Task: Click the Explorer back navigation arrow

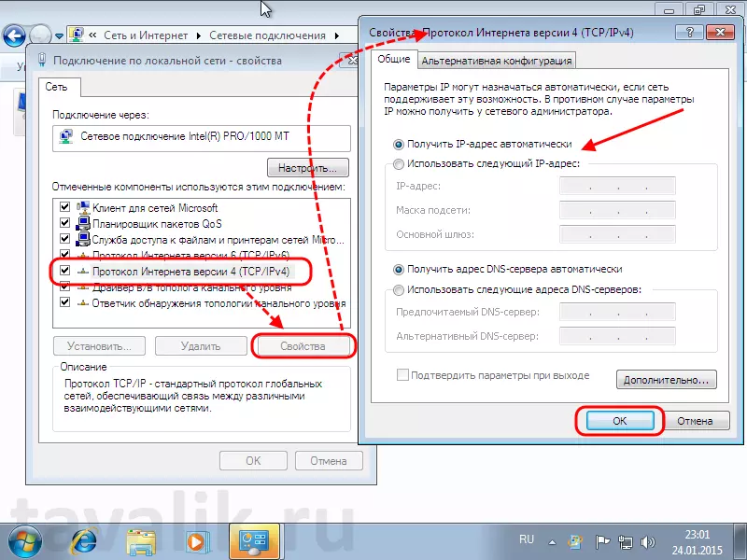Action: pyautogui.click(x=14, y=35)
